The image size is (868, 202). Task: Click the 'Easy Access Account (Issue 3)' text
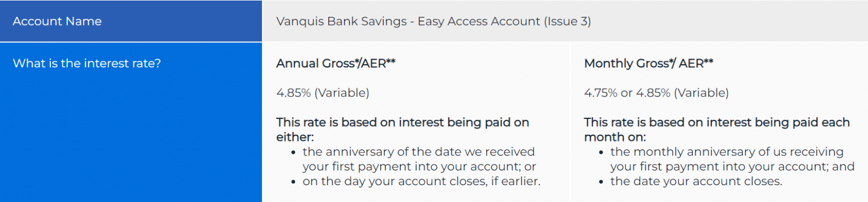coord(505,21)
